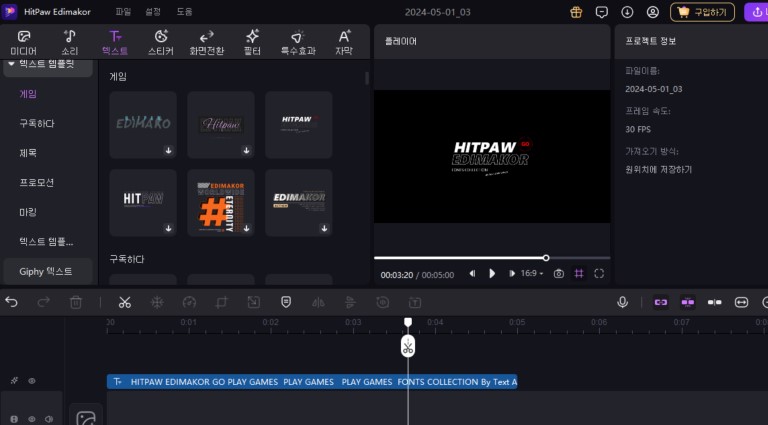Select the 구독하다 category in sidebar
Screen dimensions: 768x425
(36, 123)
